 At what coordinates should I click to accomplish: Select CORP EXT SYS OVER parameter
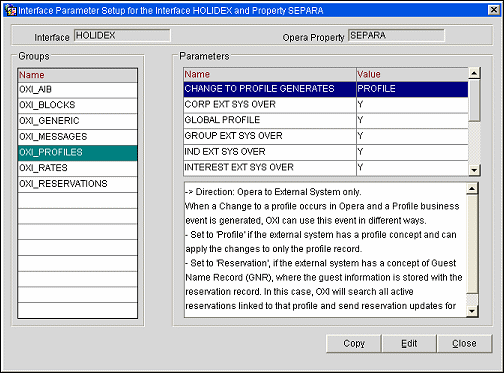tap(269, 105)
